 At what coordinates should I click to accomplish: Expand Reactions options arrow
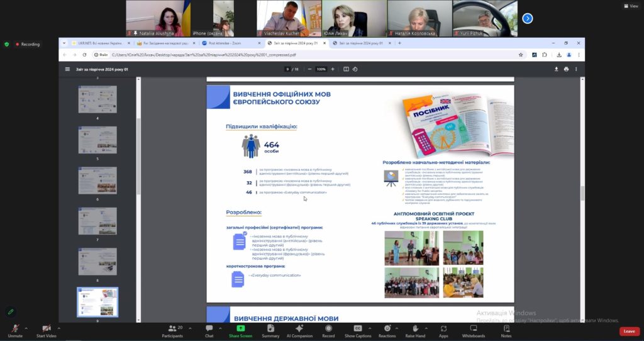[396, 328]
